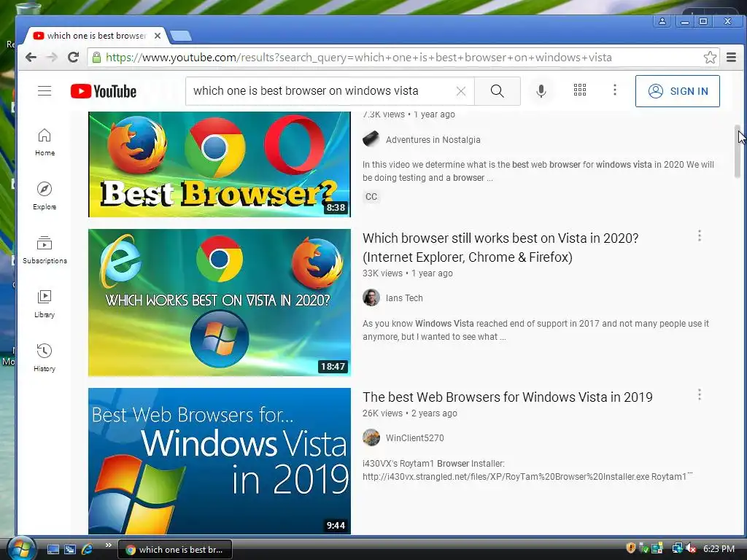The height and width of the screenshot is (560, 747).
Task: Click the magnifier search button
Action: (x=497, y=91)
